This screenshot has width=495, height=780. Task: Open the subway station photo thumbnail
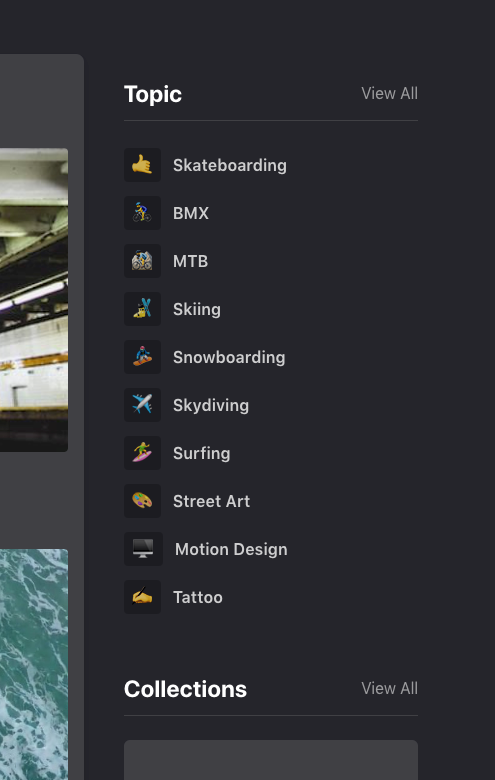[x=34, y=300]
